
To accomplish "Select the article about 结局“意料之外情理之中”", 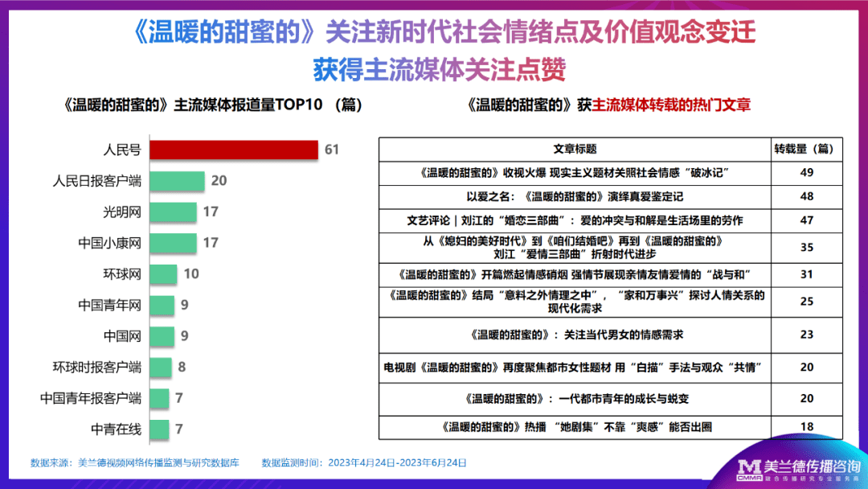I will click(x=575, y=302).
